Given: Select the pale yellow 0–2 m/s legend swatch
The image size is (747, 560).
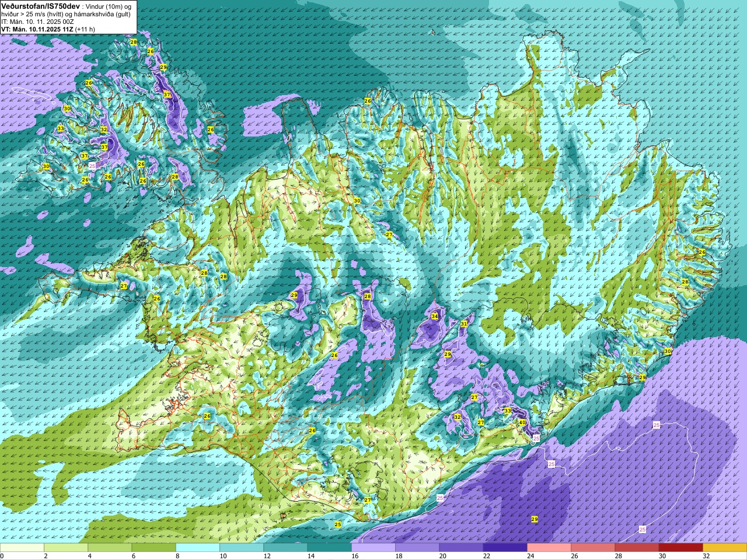Looking at the screenshot, I should [x=22, y=548].
